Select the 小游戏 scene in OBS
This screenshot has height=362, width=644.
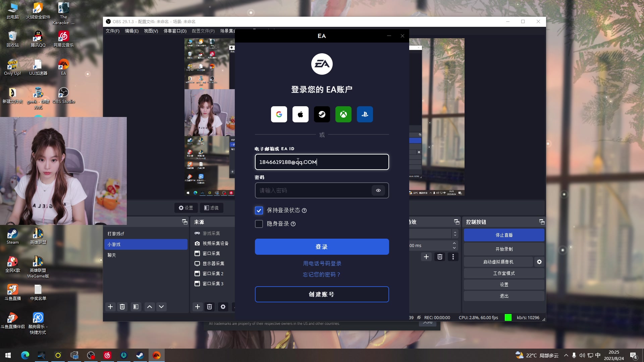point(146,244)
